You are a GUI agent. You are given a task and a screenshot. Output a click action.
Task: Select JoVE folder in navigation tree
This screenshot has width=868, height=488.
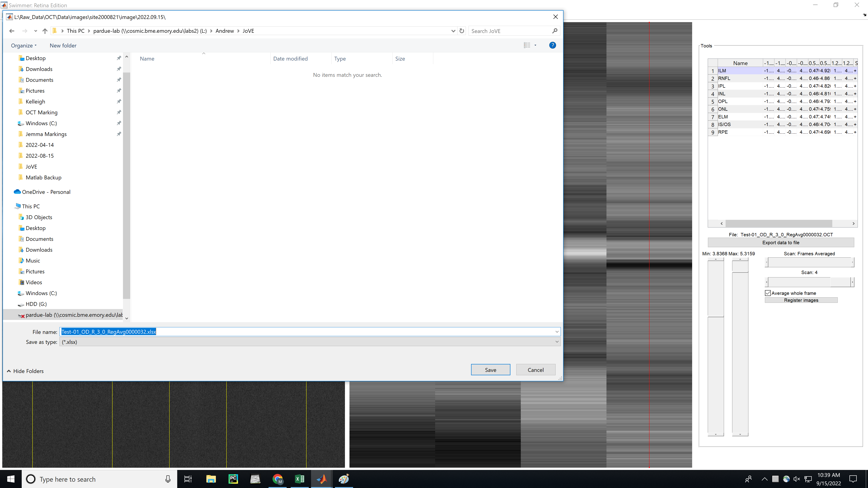31,167
